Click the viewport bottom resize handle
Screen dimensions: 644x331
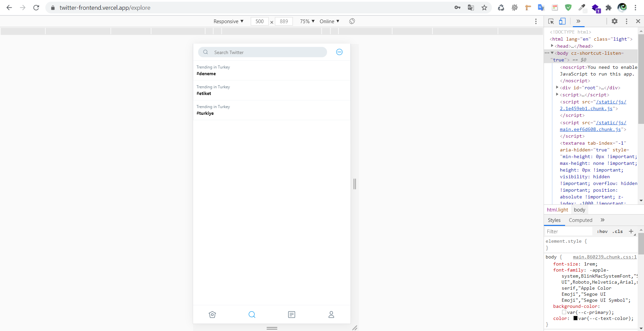pyautogui.click(x=272, y=328)
